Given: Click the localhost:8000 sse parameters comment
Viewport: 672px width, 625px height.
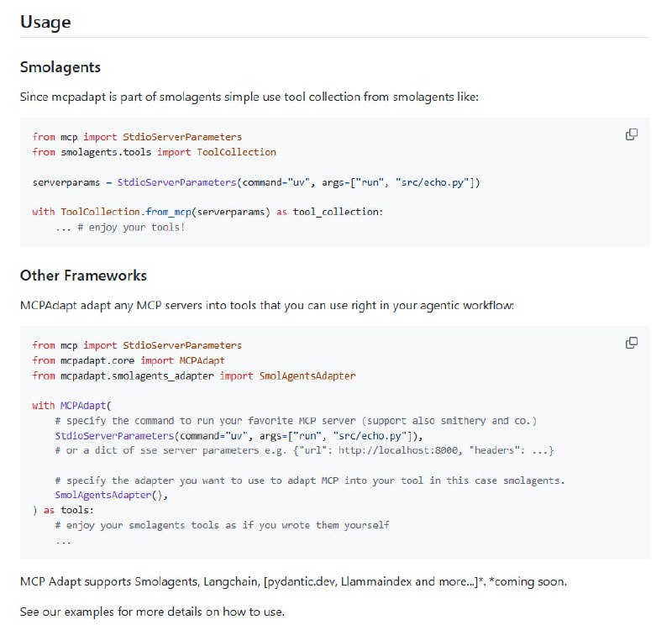Looking at the screenshot, I should click(x=304, y=451).
